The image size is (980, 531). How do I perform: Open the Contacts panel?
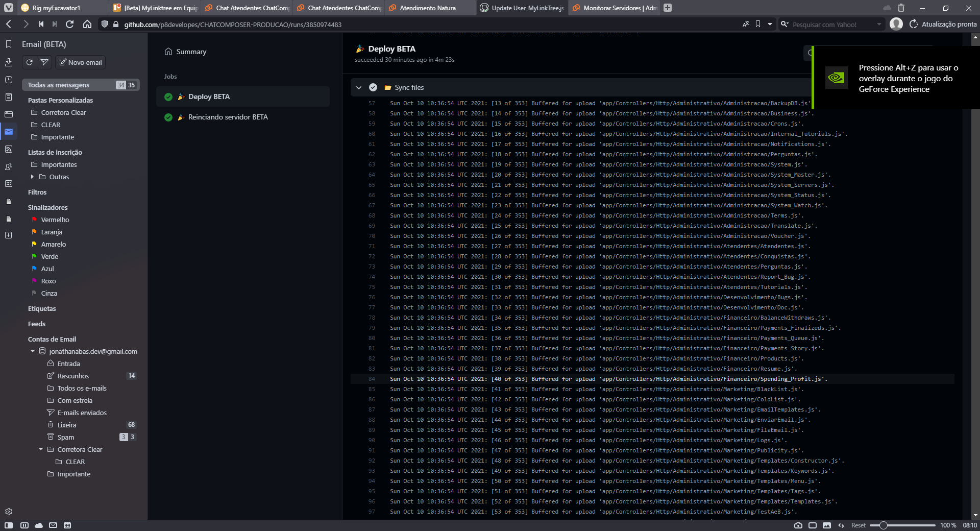click(9, 166)
